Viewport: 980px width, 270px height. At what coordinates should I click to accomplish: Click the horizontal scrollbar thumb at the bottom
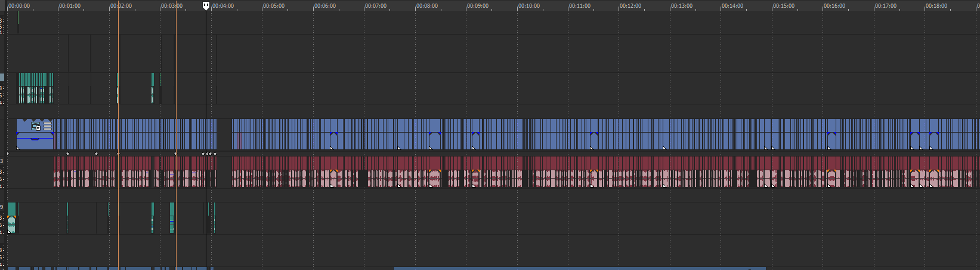[579, 268]
